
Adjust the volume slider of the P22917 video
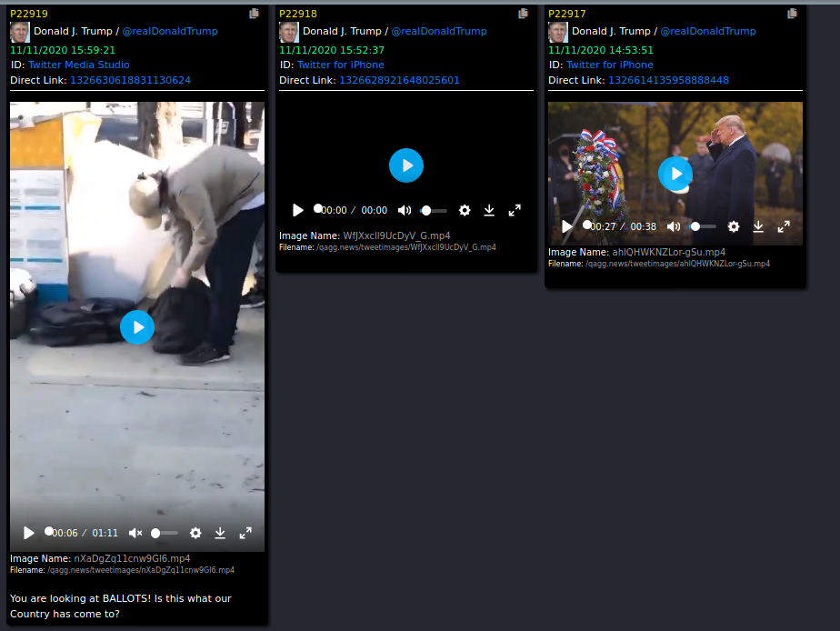click(x=703, y=226)
